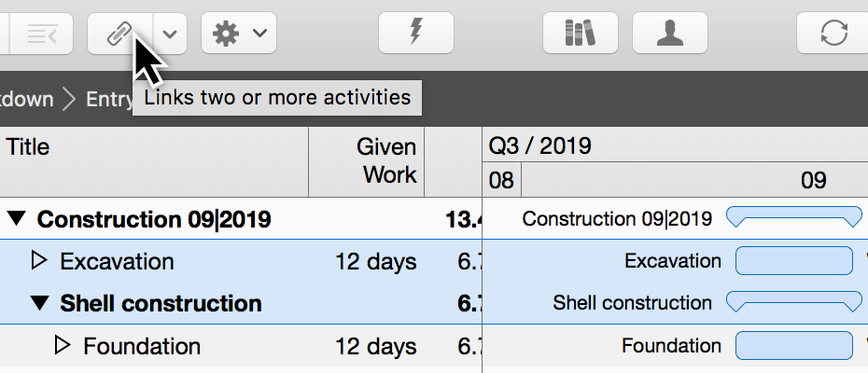Collapse the Shell construction group
Viewport: 868px width, 373px height.
click(x=39, y=303)
